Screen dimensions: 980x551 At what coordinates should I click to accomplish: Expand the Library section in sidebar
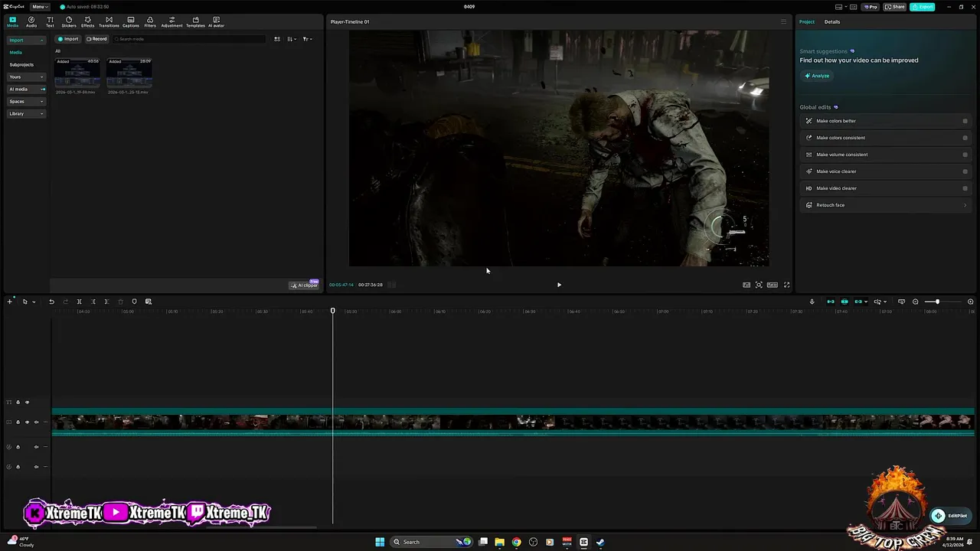coord(26,113)
